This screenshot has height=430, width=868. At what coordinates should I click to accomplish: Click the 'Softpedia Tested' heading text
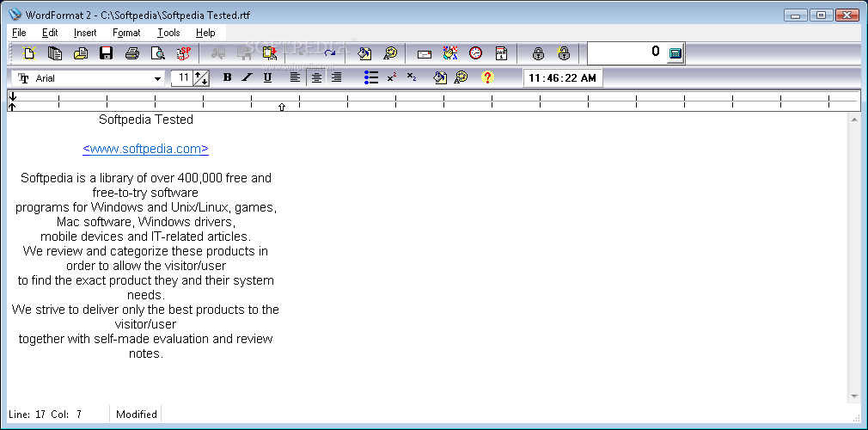point(145,120)
